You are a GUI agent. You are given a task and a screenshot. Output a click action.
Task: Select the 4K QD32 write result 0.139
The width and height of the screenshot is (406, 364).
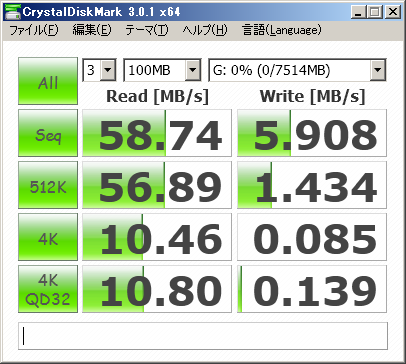click(312, 289)
